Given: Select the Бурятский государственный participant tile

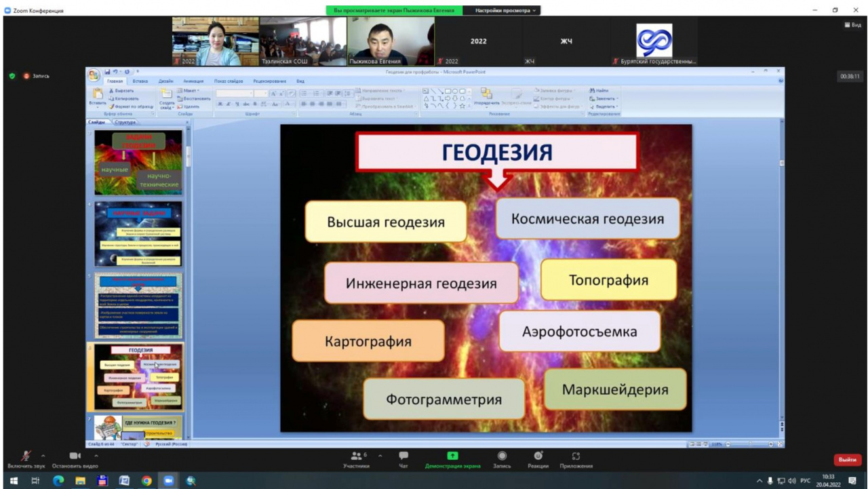Looking at the screenshot, I should (x=654, y=41).
